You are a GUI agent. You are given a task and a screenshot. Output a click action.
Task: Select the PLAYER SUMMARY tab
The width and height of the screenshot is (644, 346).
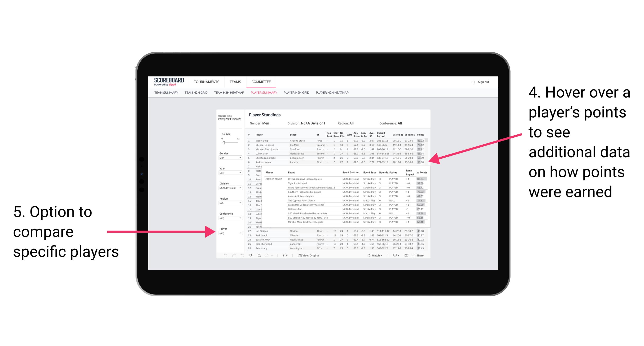(263, 93)
